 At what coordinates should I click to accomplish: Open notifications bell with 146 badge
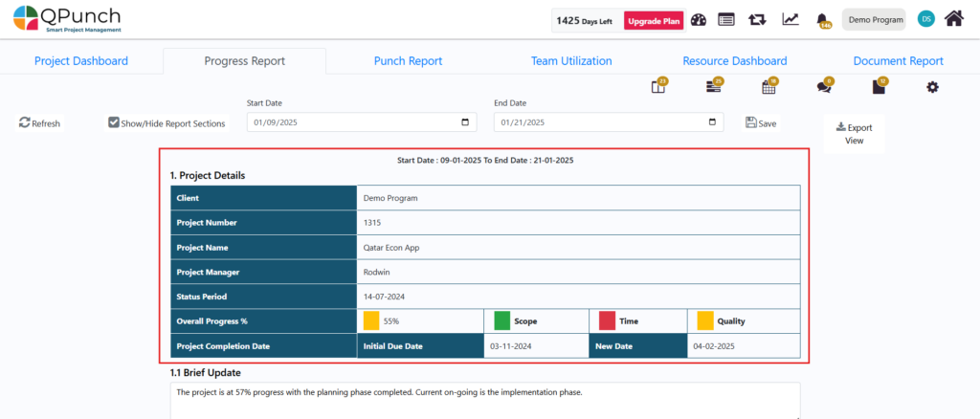[x=822, y=20]
